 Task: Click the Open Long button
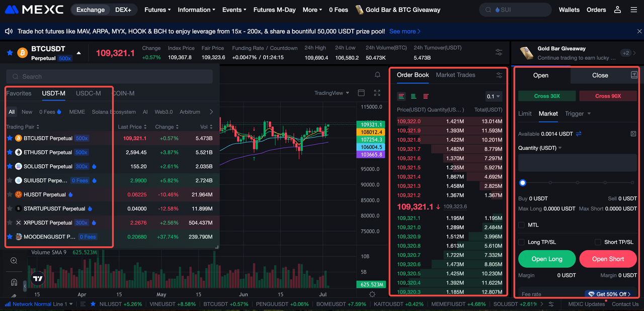547,259
